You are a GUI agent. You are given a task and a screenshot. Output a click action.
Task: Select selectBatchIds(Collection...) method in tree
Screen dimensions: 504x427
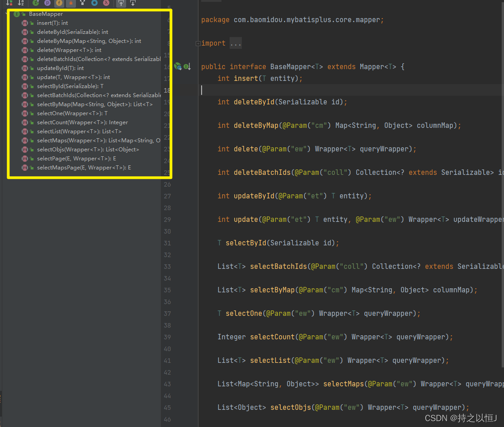click(99, 95)
